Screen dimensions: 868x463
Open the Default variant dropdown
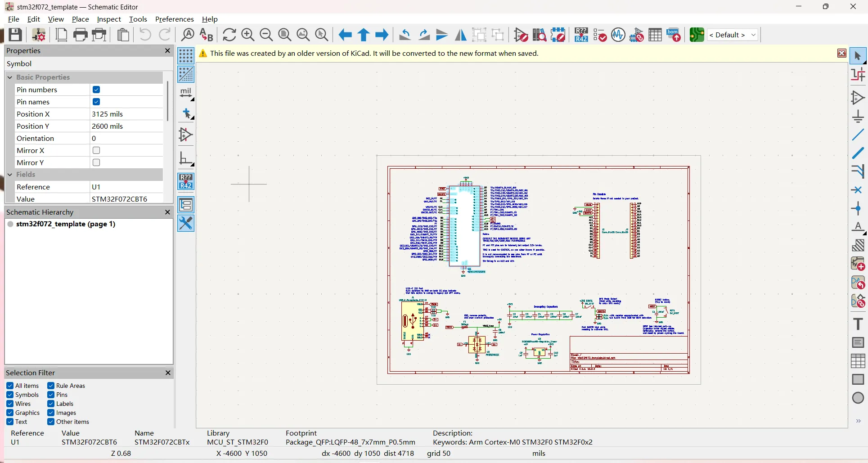click(x=733, y=35)
